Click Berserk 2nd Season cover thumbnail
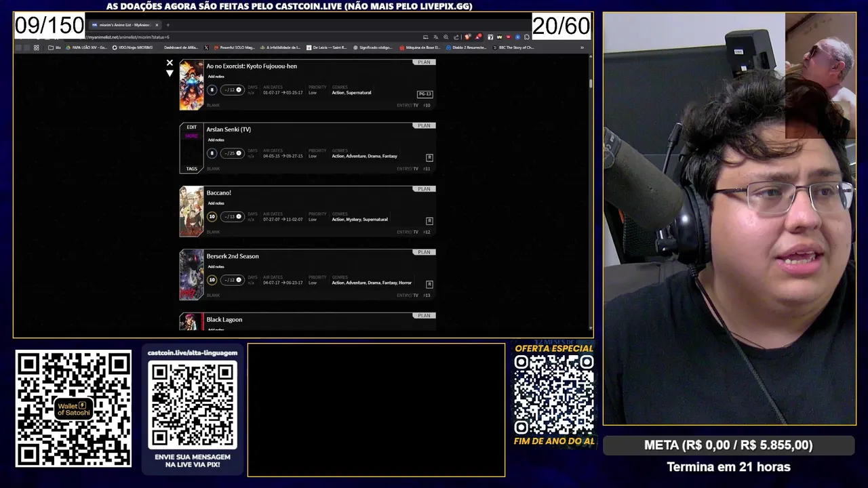The width and height of the screenshot is (868, 488). [191, 274]
